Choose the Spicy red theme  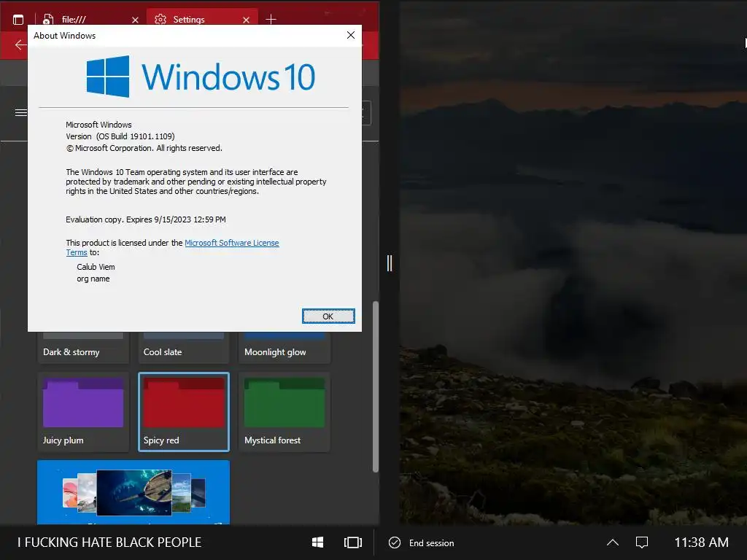click(x=183, y=412)
